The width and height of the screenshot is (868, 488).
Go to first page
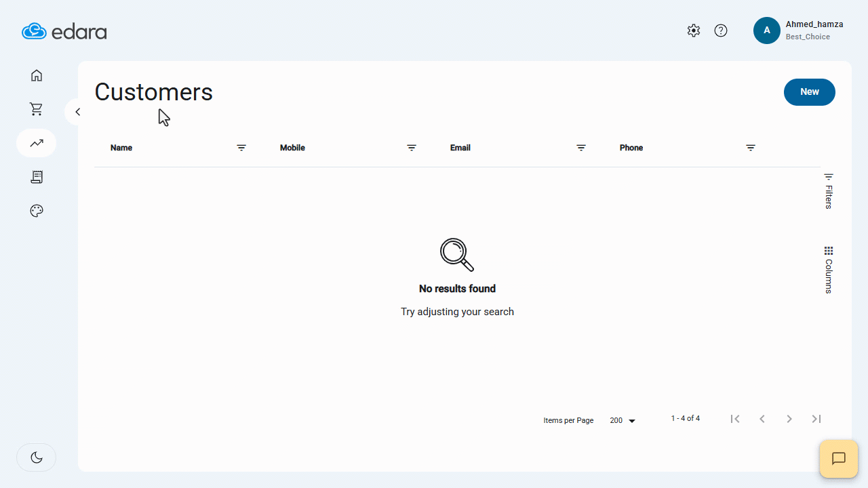click(735, 419)
